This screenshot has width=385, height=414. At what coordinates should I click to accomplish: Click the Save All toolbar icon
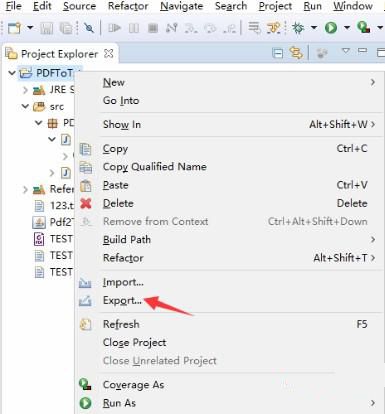point(66,28)
